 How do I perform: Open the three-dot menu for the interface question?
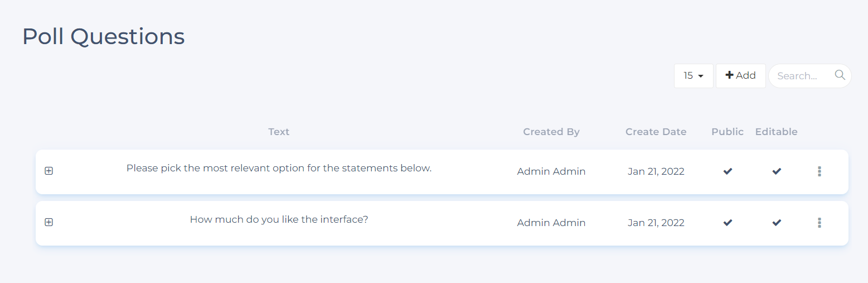point(819,223)
